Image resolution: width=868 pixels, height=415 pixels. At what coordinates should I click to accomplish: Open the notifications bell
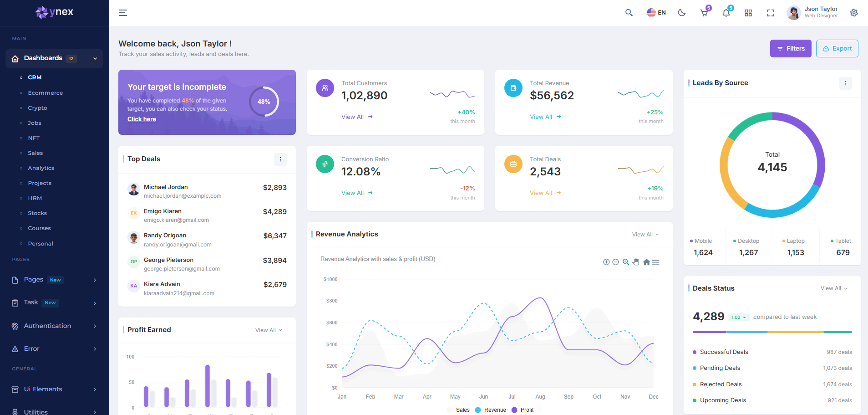coord(726,13)
